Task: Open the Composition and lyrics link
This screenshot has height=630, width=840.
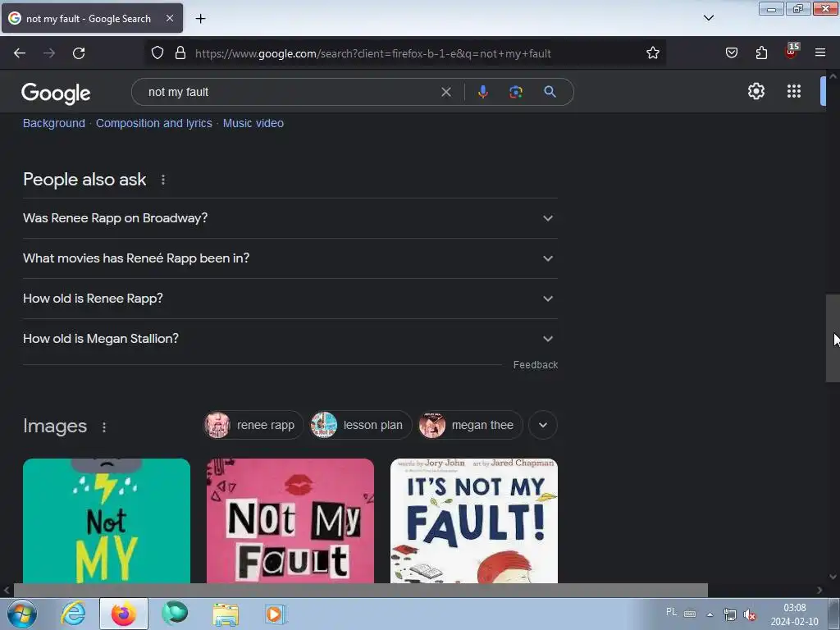Action: (154, 123)
